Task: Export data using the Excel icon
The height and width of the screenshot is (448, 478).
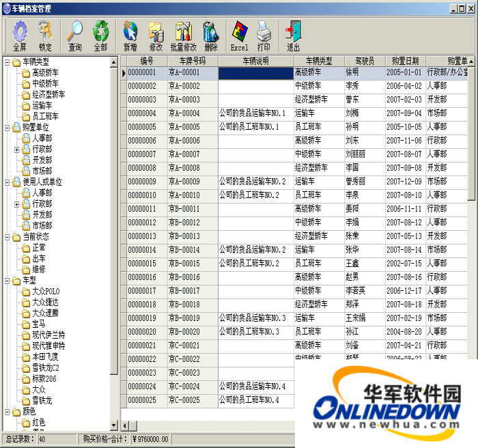Action: (x=239, y=36)
